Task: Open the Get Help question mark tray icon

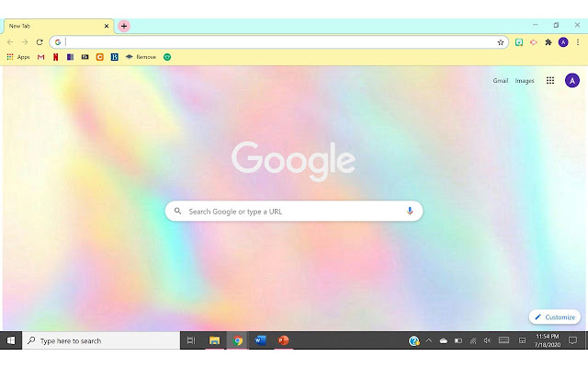Action: [x=413, y=340]
